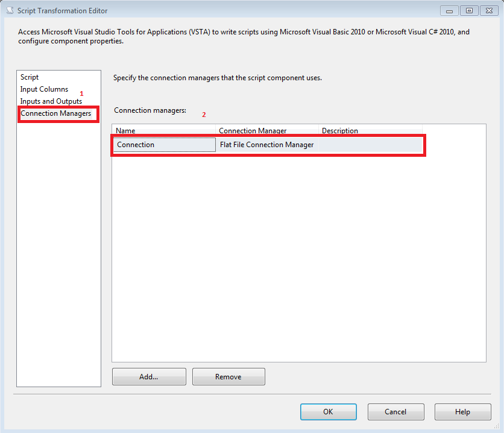Click the Connection Manager column header
The width and height of the screenshot is (504, 433).
pos(252,130)
